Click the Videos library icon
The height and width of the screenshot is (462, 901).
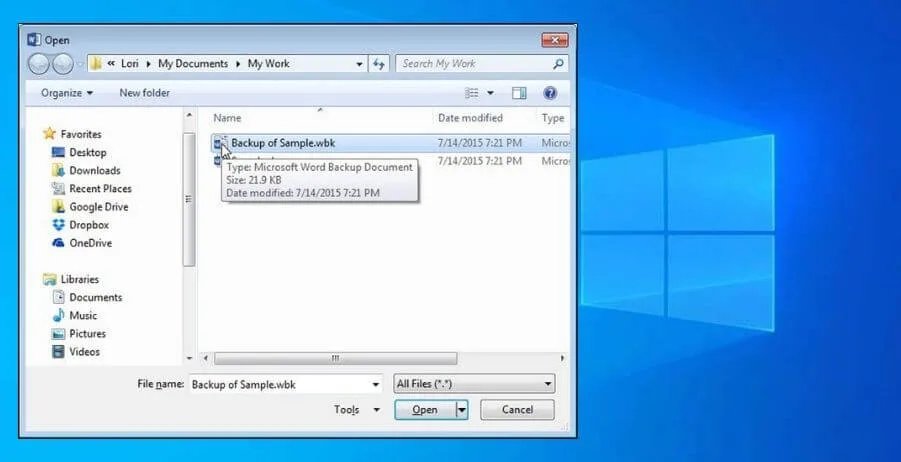pos(58,352)
